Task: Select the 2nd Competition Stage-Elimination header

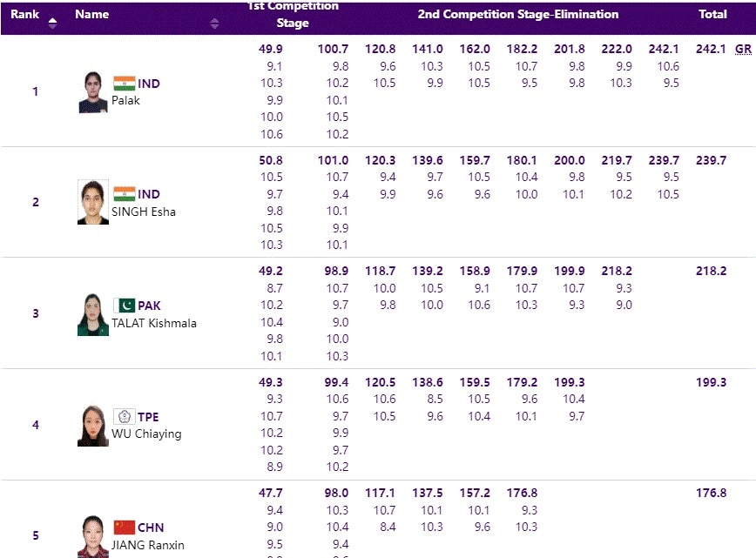Action: (x=519, y=14)
